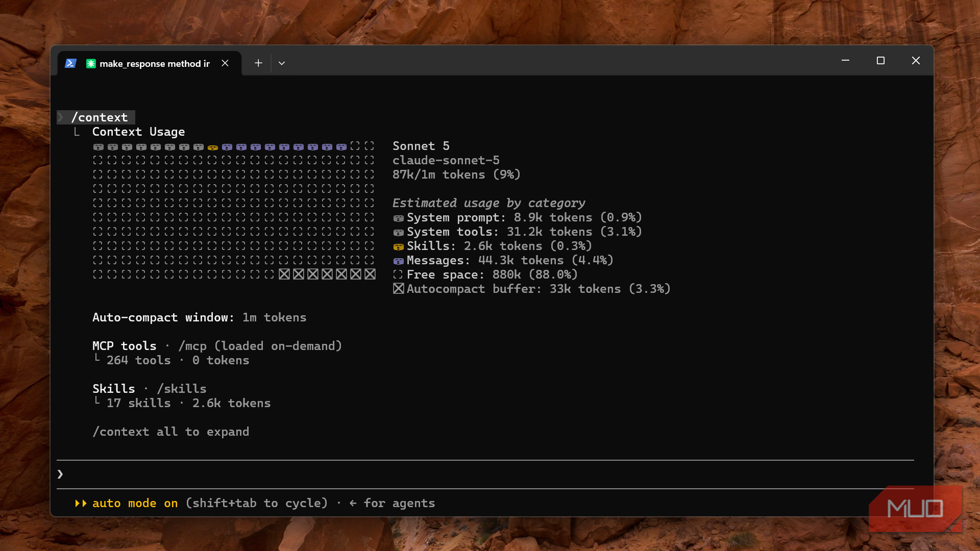
Task: Click the Autocompact buffer legend icon
Action: click(399, 289)
